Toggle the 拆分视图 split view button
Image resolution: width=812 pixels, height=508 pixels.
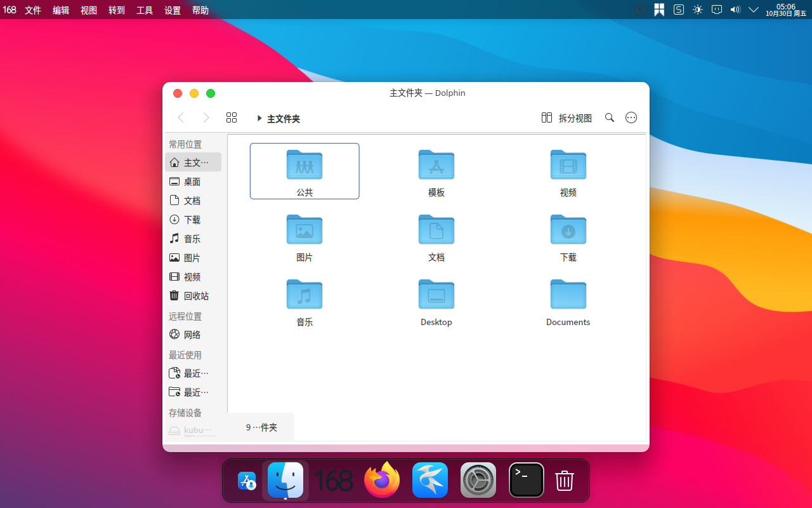pos(566,118)
